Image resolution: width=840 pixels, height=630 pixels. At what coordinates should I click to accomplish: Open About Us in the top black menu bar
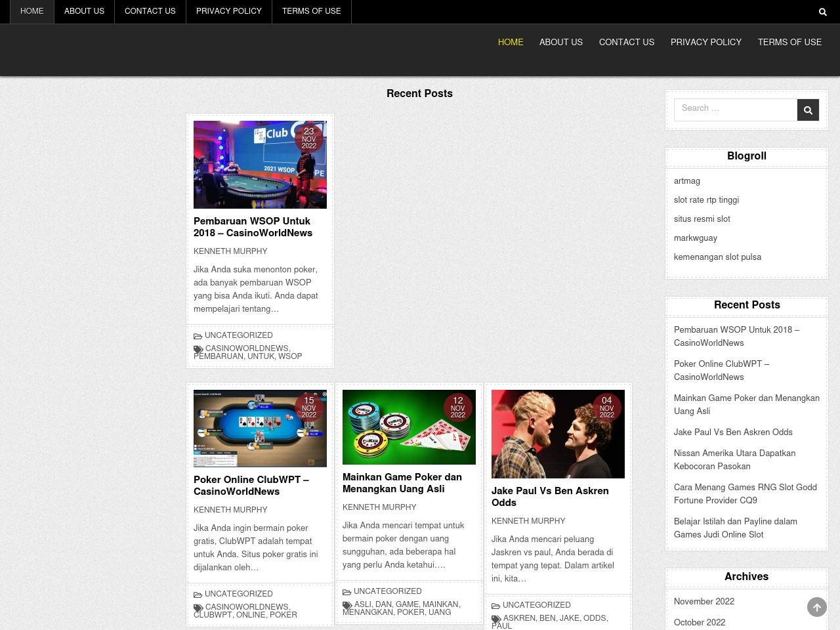tap(84, 11)
